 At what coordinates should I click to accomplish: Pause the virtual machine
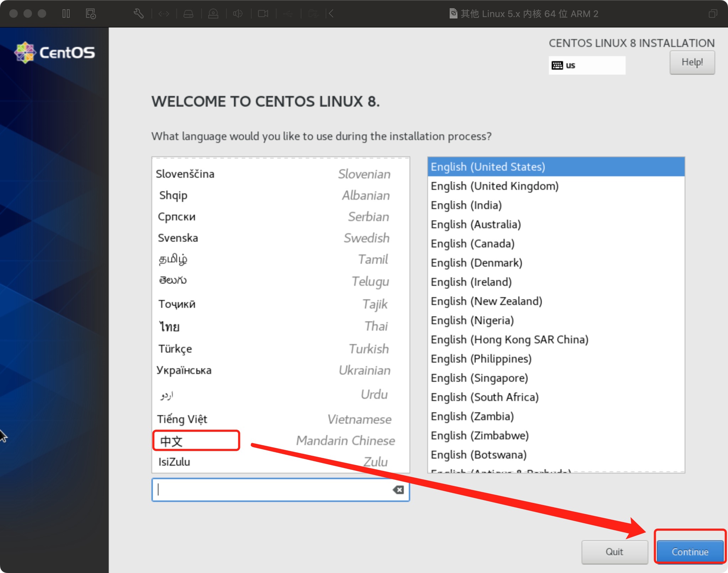(66, 14)
